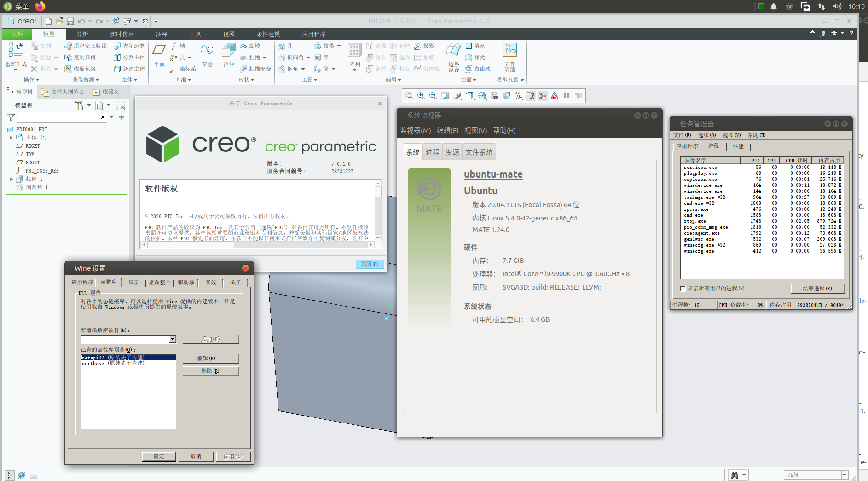Click the model tree search input field

[62, 117]
